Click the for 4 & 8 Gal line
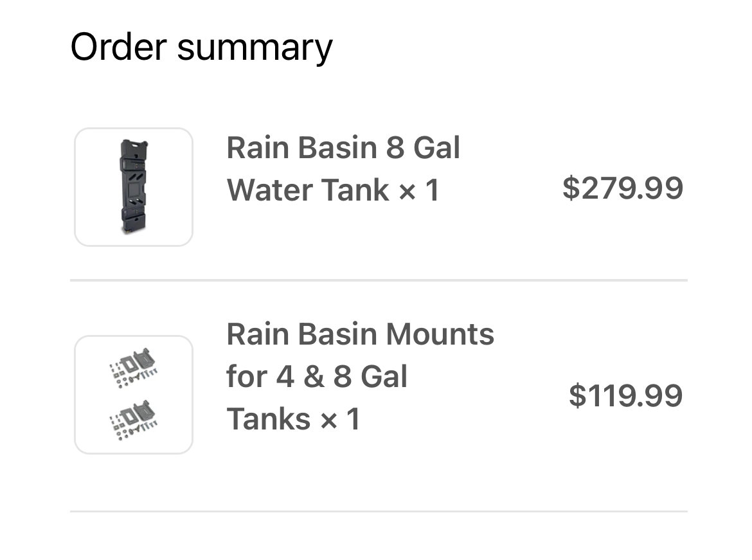 click(317, 376)
